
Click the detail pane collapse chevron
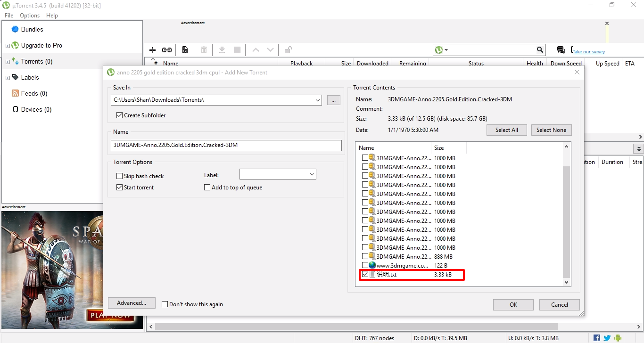(x=638, y=149)
